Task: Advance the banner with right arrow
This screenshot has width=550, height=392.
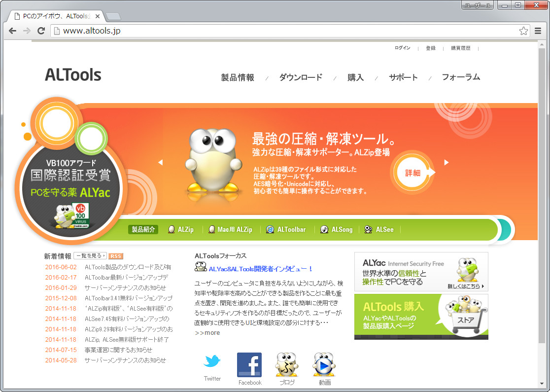Action: coord(447,162)
